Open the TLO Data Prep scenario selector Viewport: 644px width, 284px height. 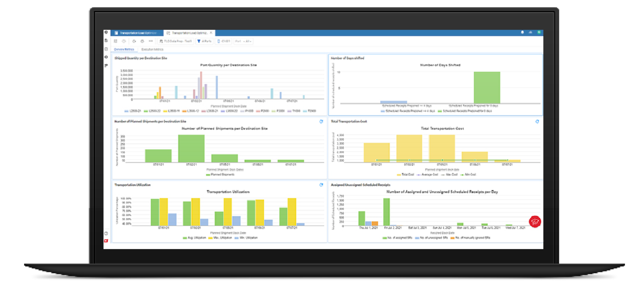[x=176, y=41]
